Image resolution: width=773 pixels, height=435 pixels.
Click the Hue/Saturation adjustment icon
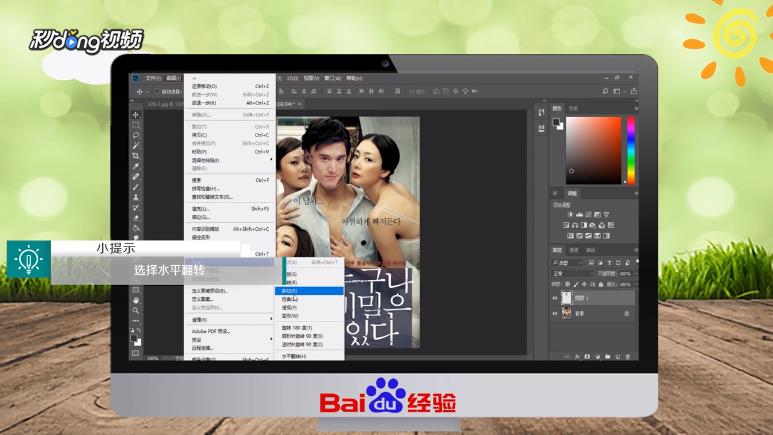(x=566, y=225)
